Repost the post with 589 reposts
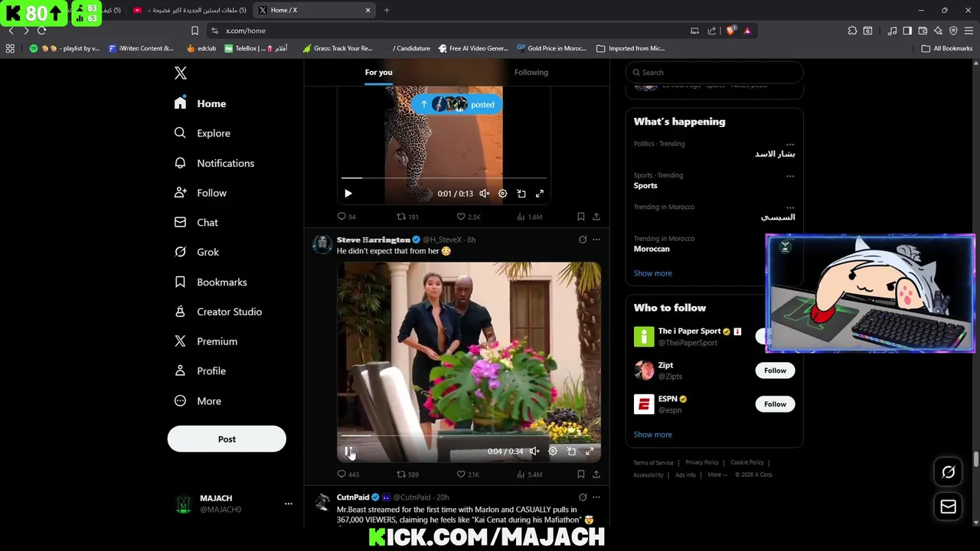The width and height of the screenshot is (980, 551). (407, 474)
